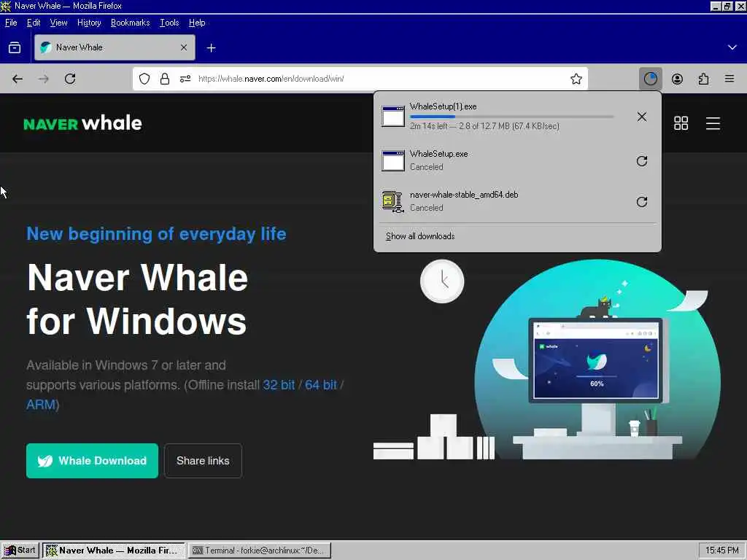
Task: Toggle the downloads panel toolbar button
Action: tap(650, 79)
